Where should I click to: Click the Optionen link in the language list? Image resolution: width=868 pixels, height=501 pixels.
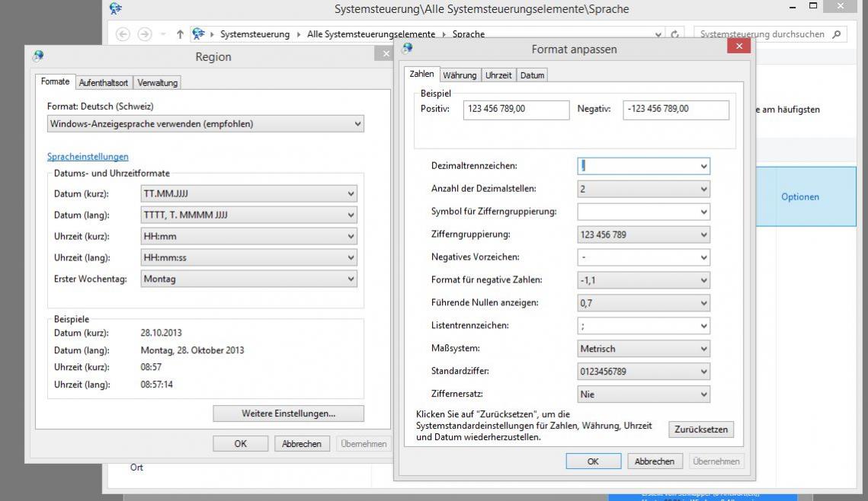click(799, 197)
